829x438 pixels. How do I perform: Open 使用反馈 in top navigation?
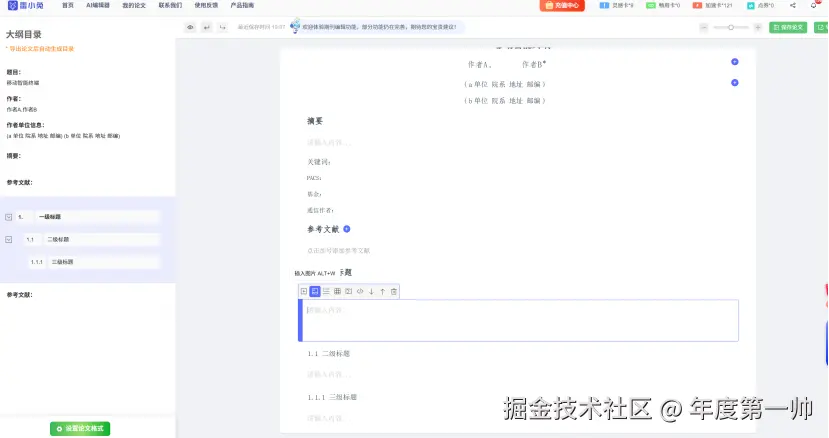pyautogui.click(x=206, y=5)
